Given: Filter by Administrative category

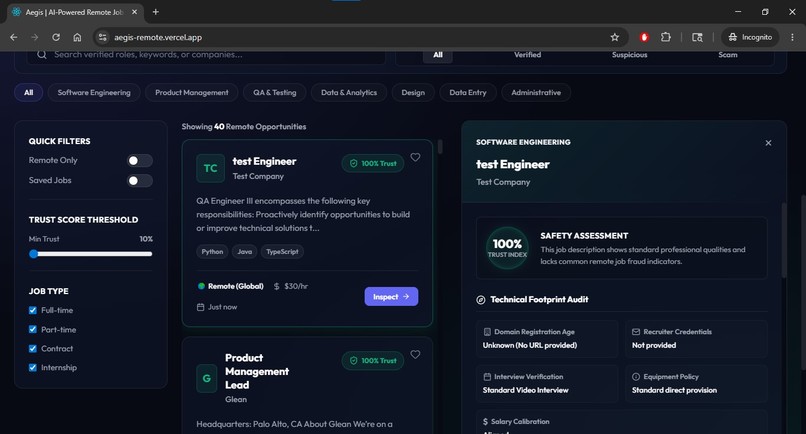Looking at the screenshot, I should click(x=536, y=93).
